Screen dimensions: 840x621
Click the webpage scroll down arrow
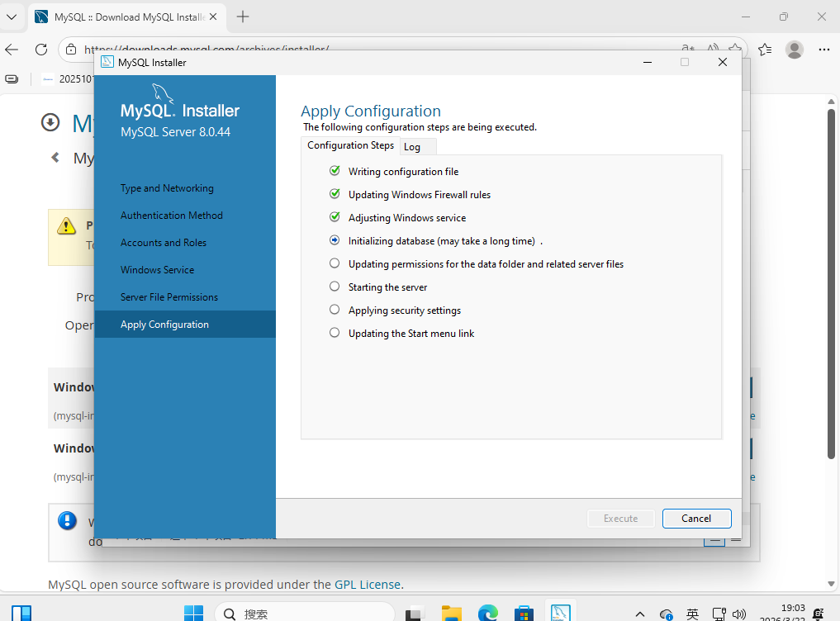click(831, 584)
